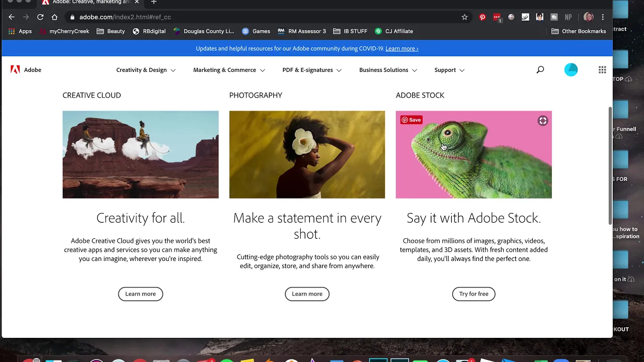Click the Pinterest Save button on chameleon image
This screenshot has height=362, width=644.
pos(411,120)
